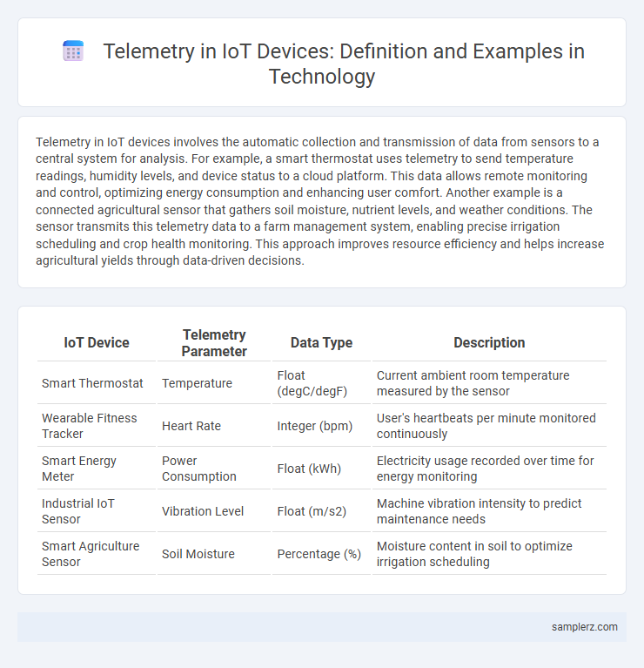Select the 'Industrial IoT Sensor' cell
644x668 pixels.
(97, 511)
